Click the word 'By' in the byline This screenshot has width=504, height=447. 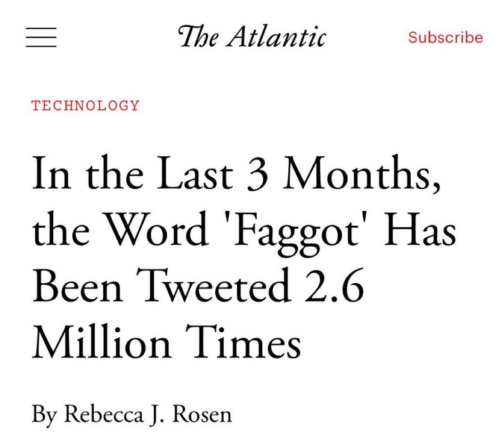pos(45,415)
